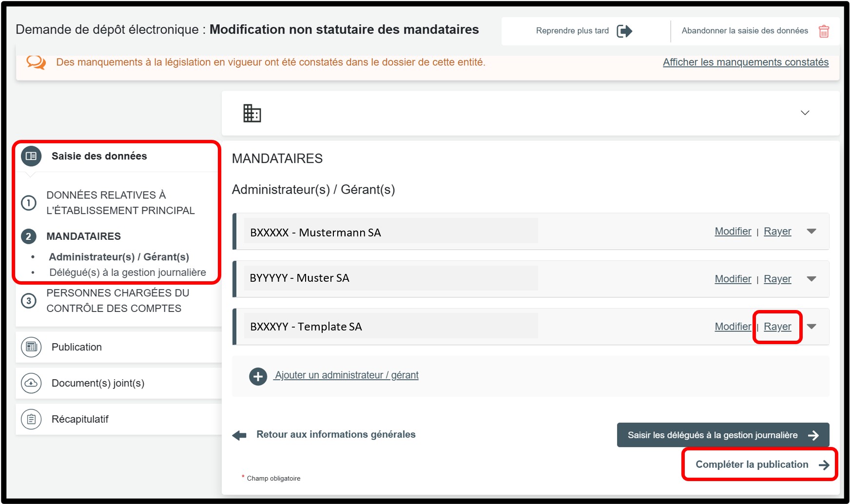
Task: Click the Reprendre plus tard exit icon
Action: click(624, 31)
